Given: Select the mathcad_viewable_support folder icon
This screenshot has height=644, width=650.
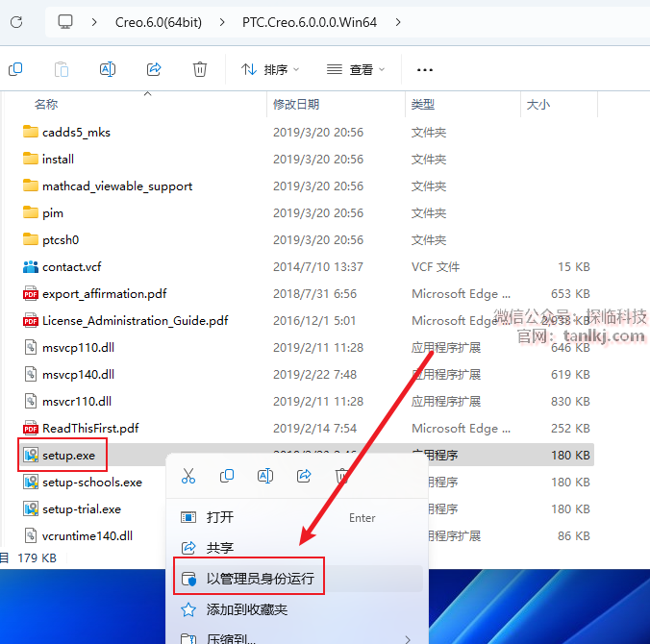Looking at the screenshot, I should point(31,186).
